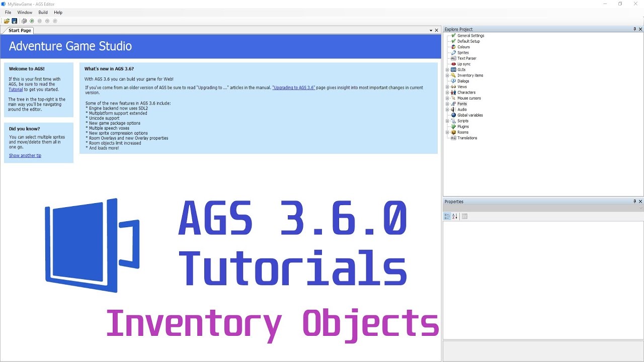The width and height of the screenshot is (644, 362).
Task: Click the Plugins label in tree
Action: [x=463, y=127]
